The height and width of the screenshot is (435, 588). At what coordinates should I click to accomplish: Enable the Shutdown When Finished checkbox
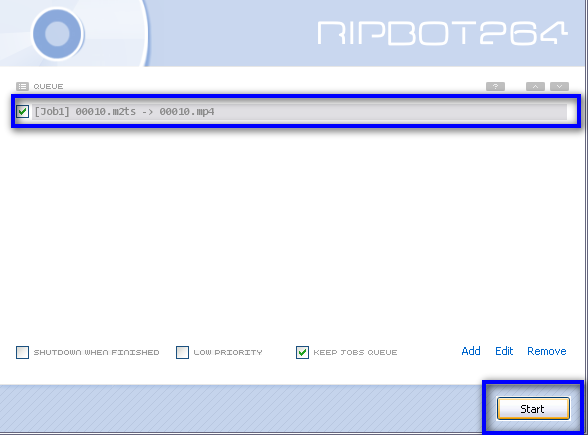coord(22,352)
